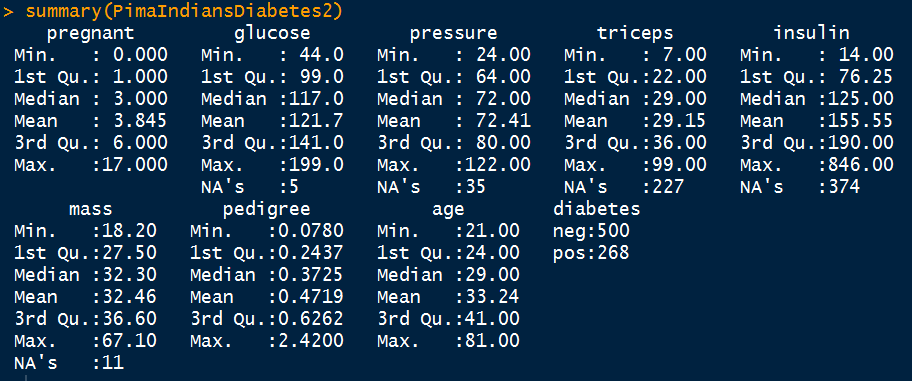Click the mass NA's value 11
The height and width of the screenshot is (381, 912).
113,362
